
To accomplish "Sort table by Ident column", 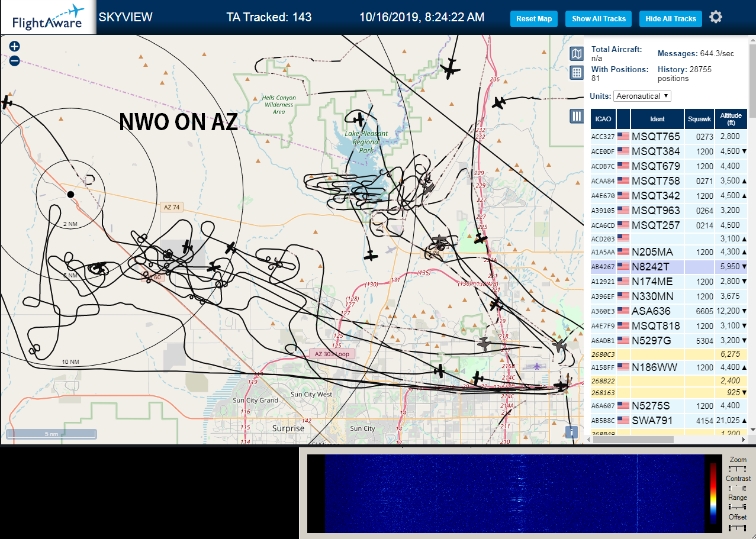I will click(657, 119).
